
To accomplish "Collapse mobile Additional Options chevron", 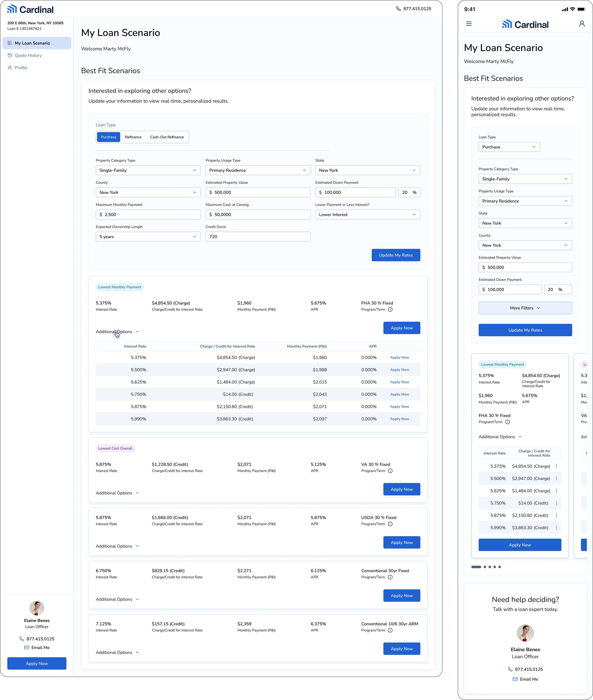I will coord(520,437).
